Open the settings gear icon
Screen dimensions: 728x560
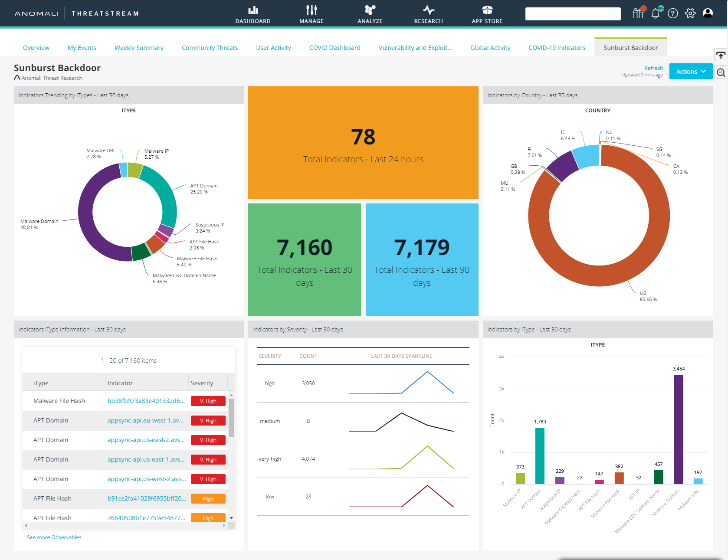pyautogui.click(x=690, y=13)
